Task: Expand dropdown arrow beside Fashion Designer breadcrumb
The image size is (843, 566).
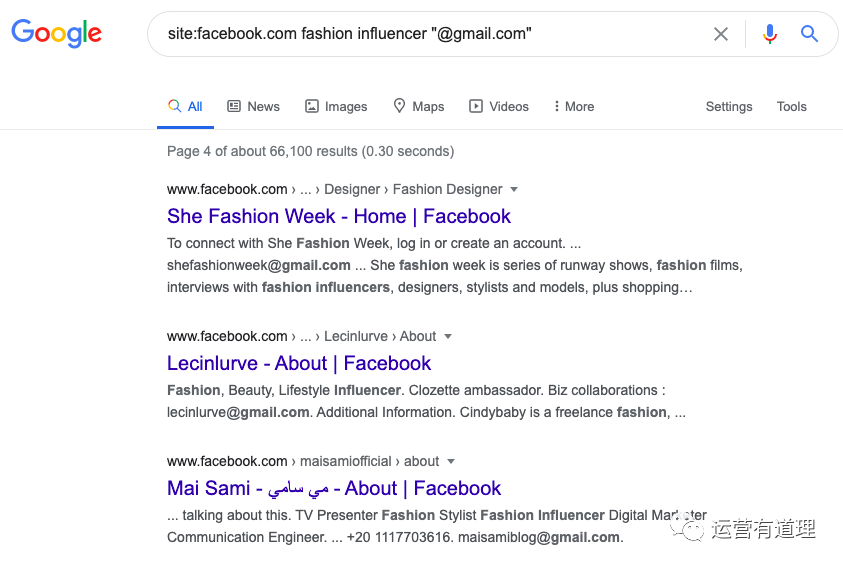Action: [x=514, y=189]
